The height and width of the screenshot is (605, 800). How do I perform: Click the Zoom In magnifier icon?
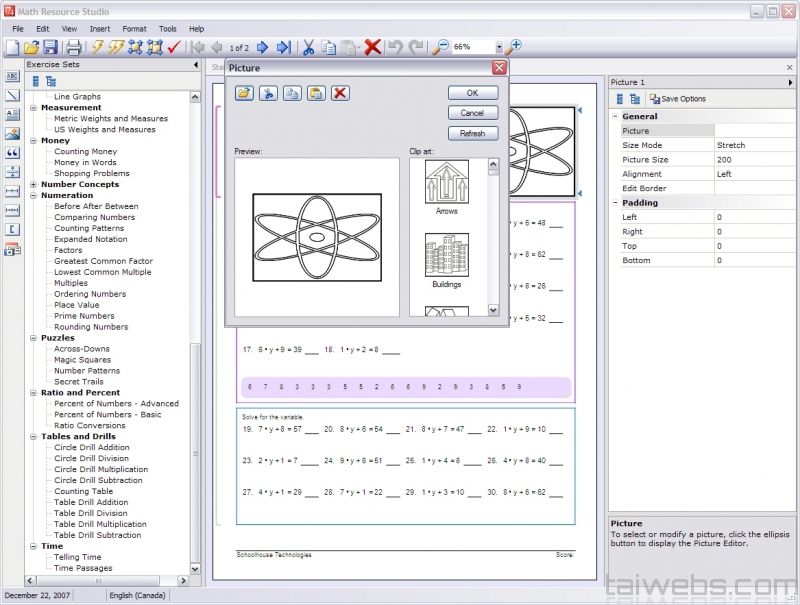[x=514, y=47]
